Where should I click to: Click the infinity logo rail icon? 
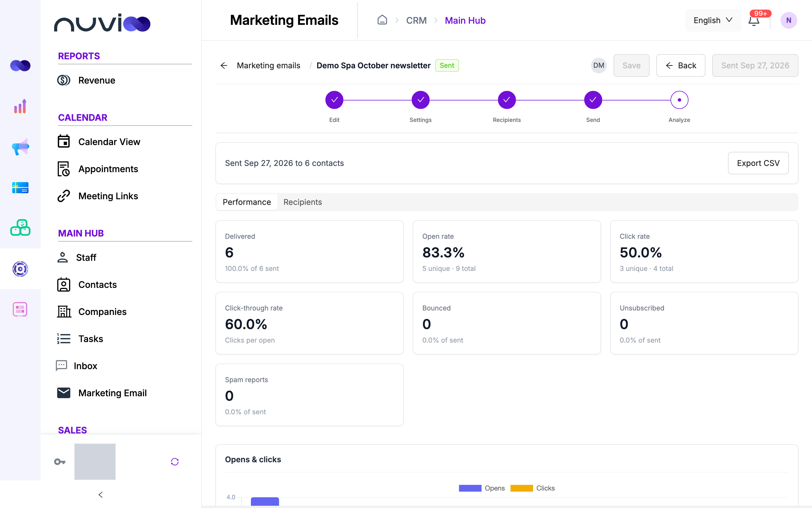(20, 65)
